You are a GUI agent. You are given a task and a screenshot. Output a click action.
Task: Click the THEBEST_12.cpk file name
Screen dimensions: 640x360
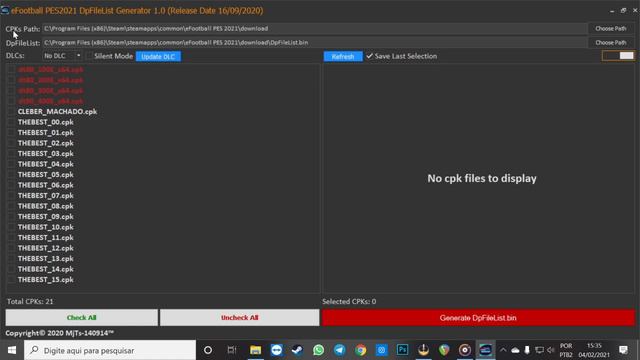point(46,248)
